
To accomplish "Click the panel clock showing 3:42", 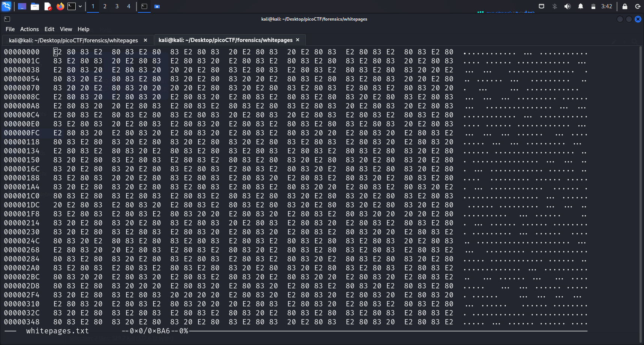I will (x=607, y=6).
